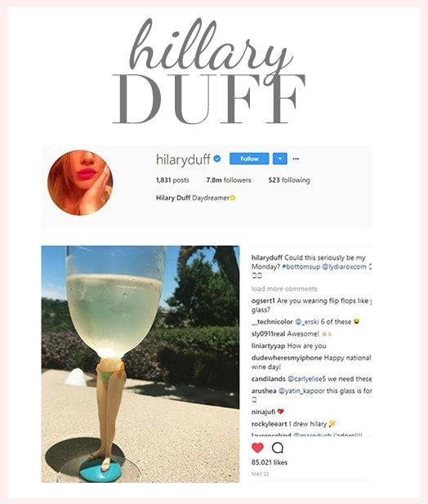Click the red heart like icon

pos(257,448)
